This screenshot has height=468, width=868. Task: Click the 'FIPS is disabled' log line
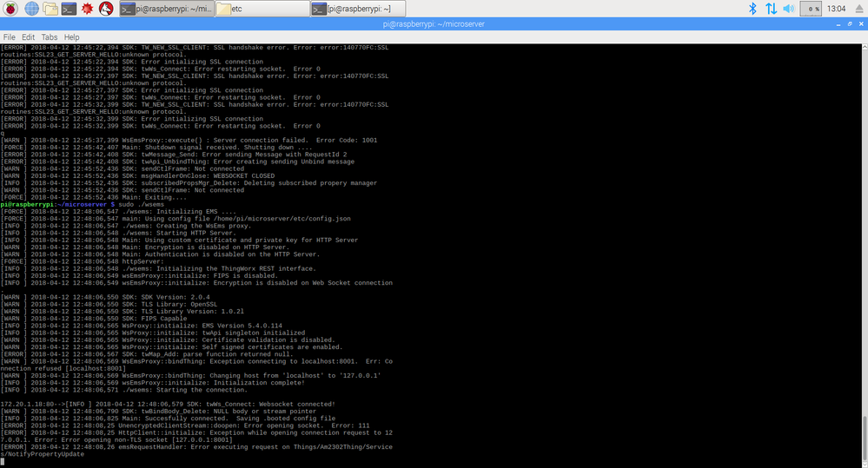pyautogui.click(x=139, y=275)
